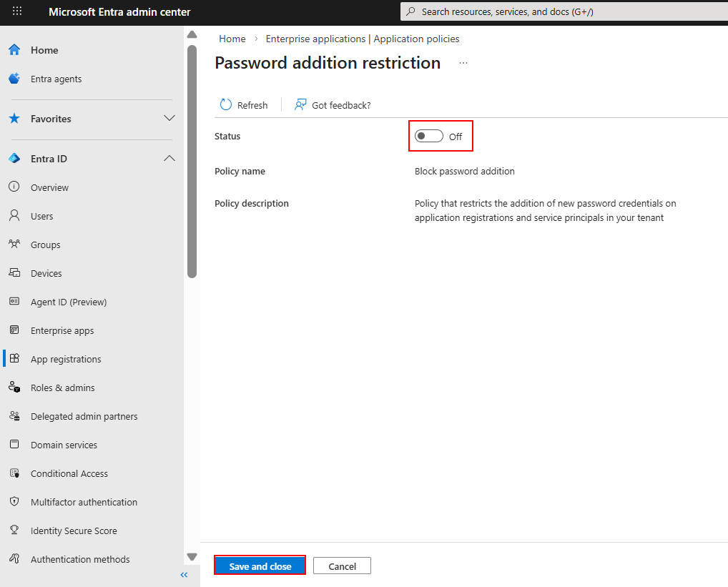Image resolution: width=728 pixels, height=587 pixels.
Task: Click the sidebar scrollbar thumb
Action: tap(192, 162)
